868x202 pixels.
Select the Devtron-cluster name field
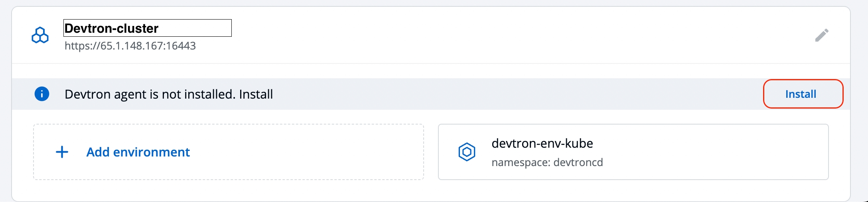pyautogui.click(x=148, y=28)
